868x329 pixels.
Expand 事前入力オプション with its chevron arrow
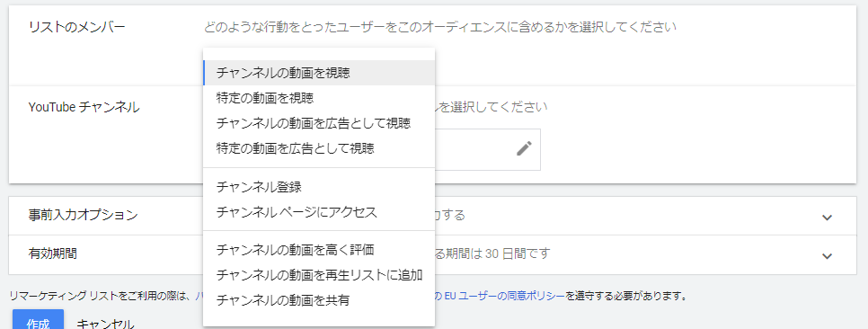tap(827, 218)
